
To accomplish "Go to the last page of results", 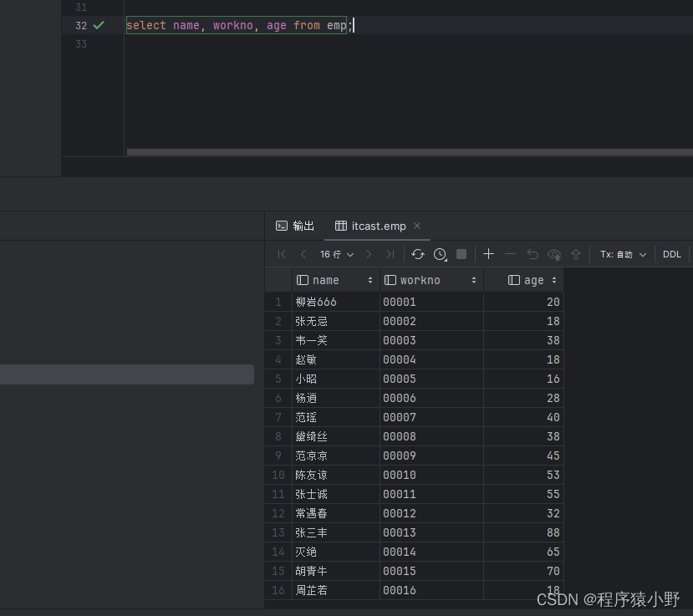I will [390, 254].
